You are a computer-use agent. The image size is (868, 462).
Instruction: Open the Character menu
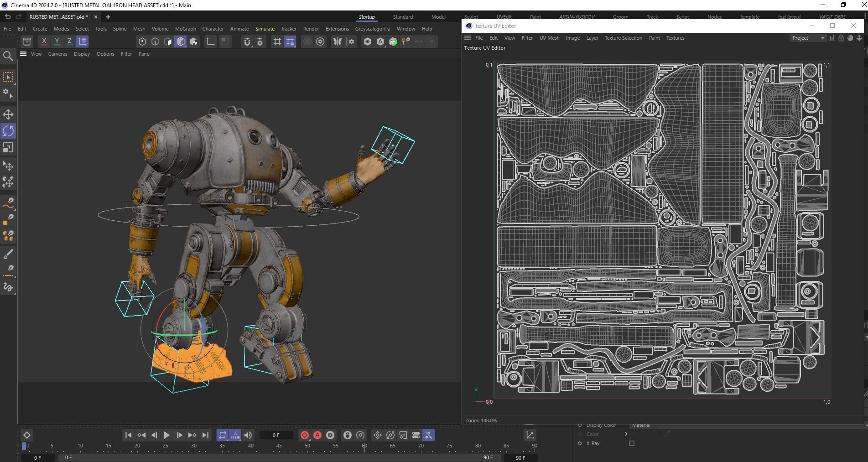coord(213,29)
